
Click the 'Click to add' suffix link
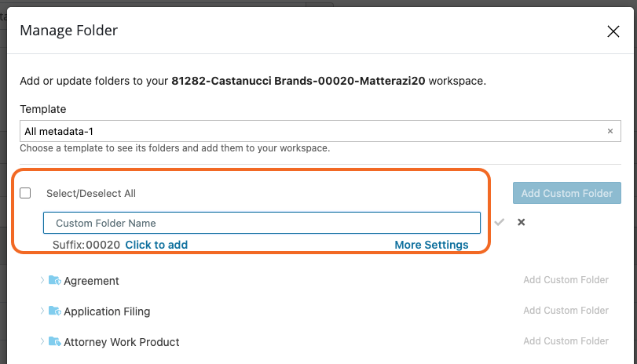point(156,245)
